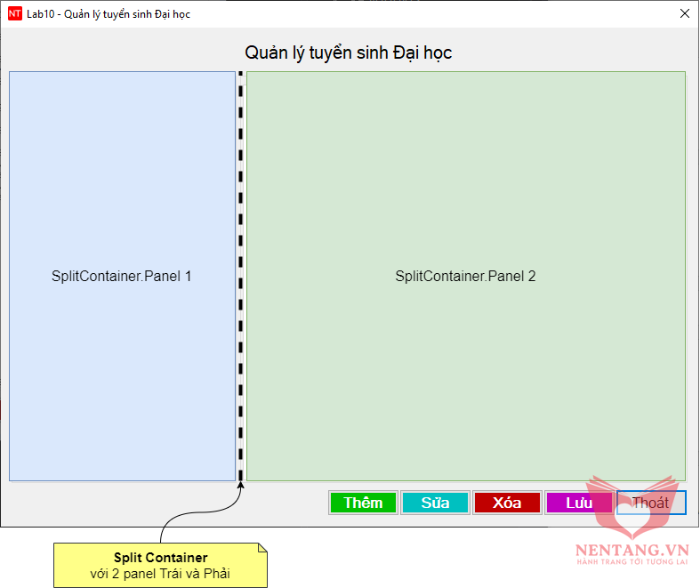Screen dimensions: 700x588
Task: Click the Thoát button to exit
Action: coord(651,503)
